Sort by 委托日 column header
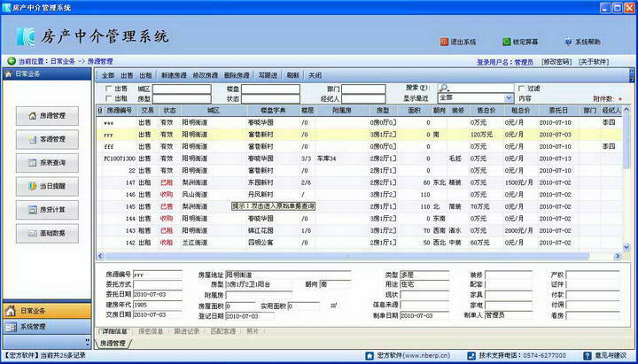The image size is (638, 364). (x=558, y=111)
